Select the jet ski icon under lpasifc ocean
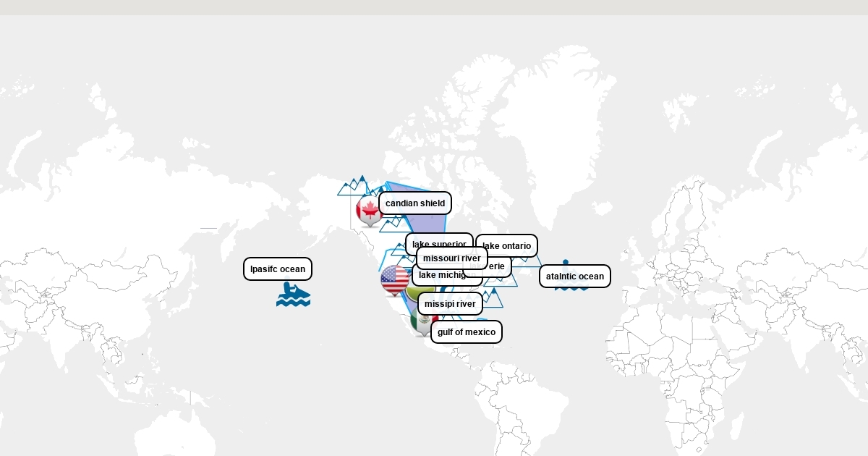 (293, 295)
